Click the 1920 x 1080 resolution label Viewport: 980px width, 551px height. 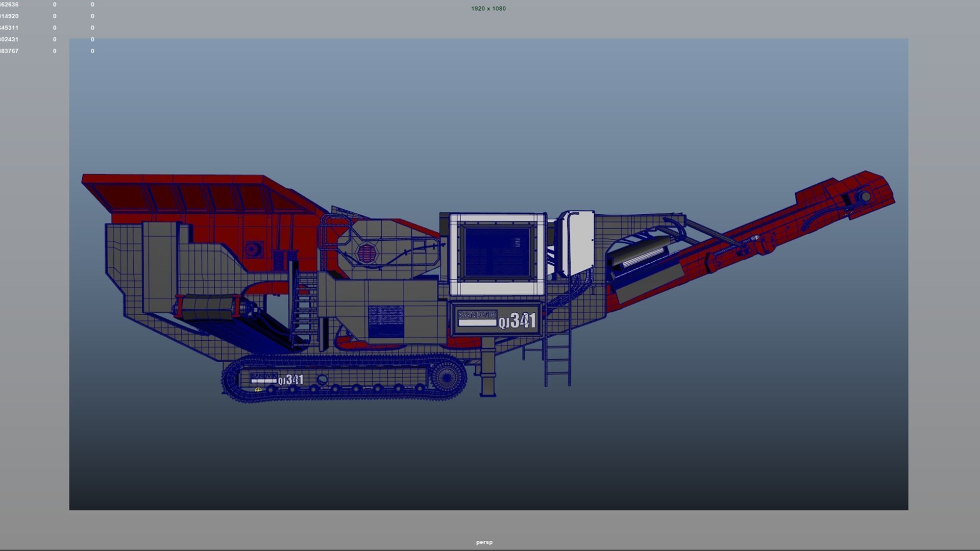tap(488, 8)
